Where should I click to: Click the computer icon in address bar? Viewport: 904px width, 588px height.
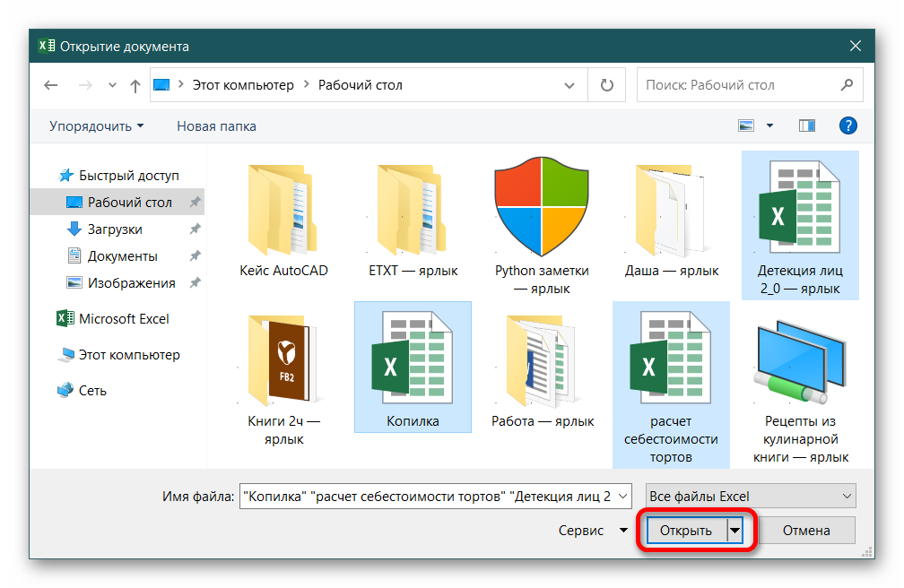pos(161,85)
